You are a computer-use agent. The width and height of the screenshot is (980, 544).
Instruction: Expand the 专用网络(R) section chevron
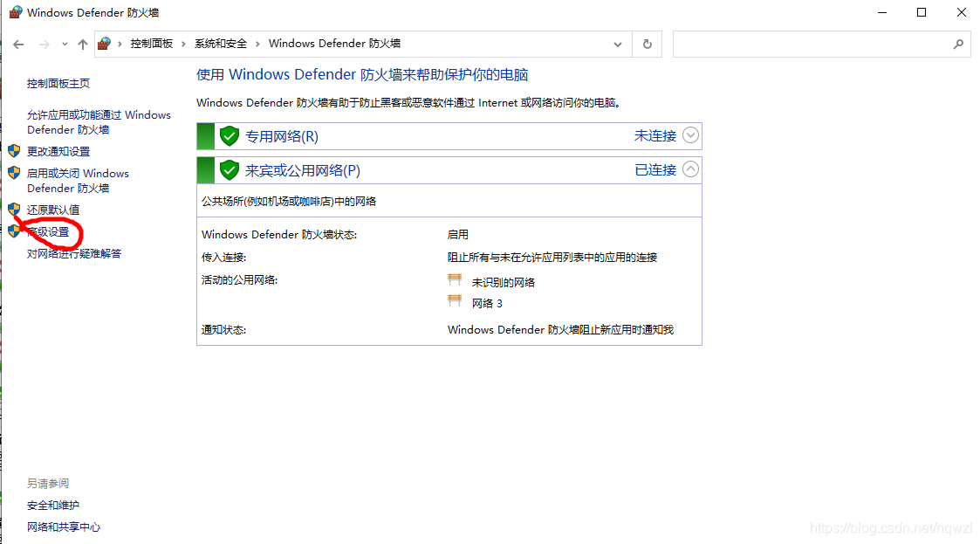(x=690, y=135)
